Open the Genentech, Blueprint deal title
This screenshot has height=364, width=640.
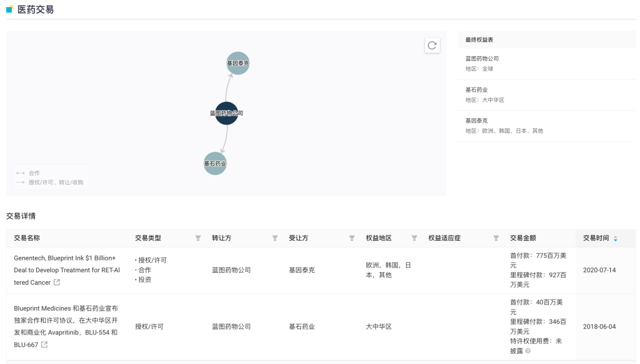(x=67, y=270)
